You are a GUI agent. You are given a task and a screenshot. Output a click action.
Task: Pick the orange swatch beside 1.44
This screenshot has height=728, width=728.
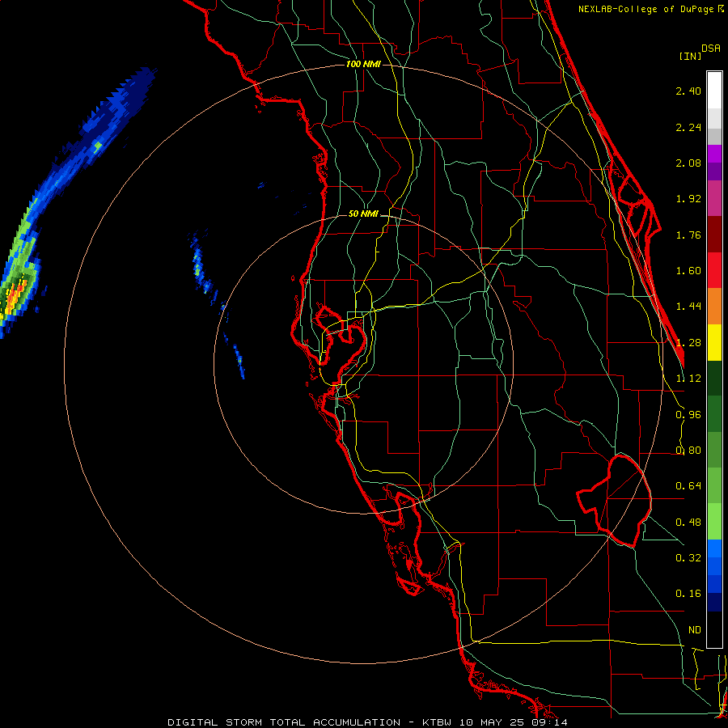click(x=714, y=307)
